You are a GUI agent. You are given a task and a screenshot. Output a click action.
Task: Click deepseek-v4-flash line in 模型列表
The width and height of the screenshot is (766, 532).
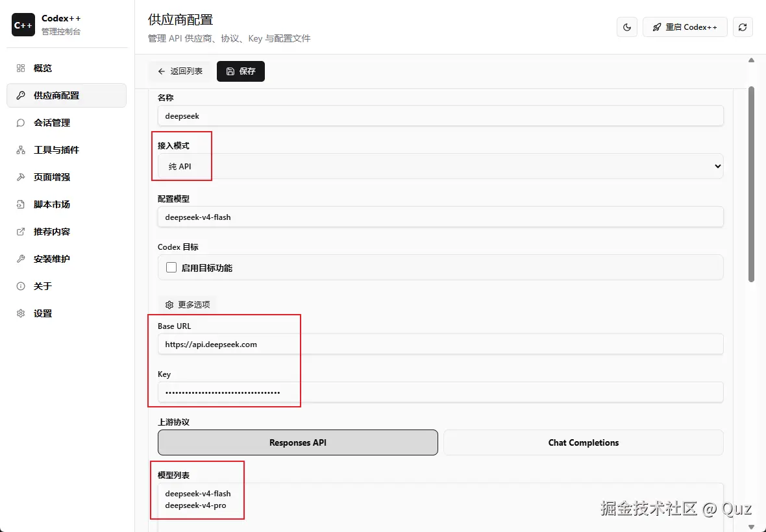pos(198,494)
